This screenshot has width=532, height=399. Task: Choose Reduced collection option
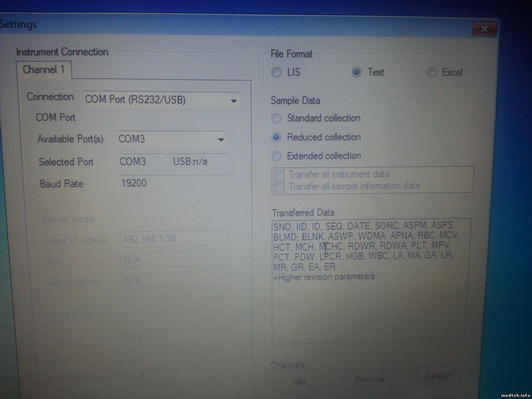(276, 137)
